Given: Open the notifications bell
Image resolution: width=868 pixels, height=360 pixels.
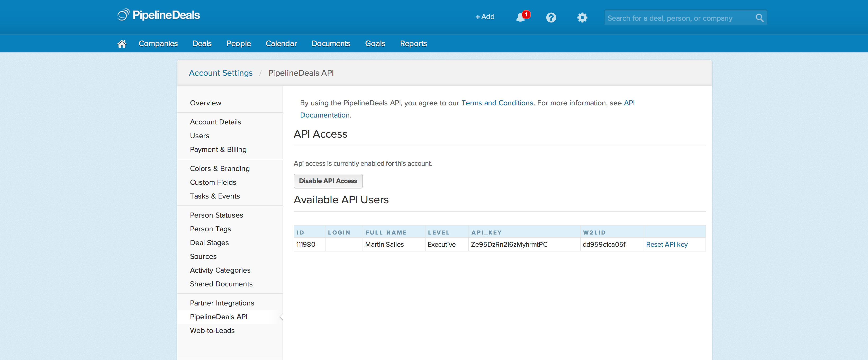Looking at the screenshot, I should pyautogui.click(x=521, y=17).
